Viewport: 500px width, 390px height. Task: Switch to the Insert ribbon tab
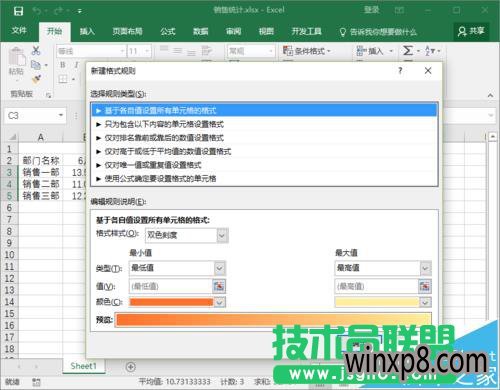click(x=87, y=32)
